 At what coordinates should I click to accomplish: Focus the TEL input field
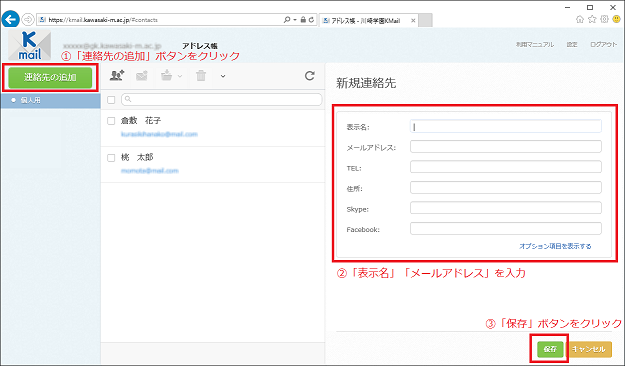pos(506,167)
